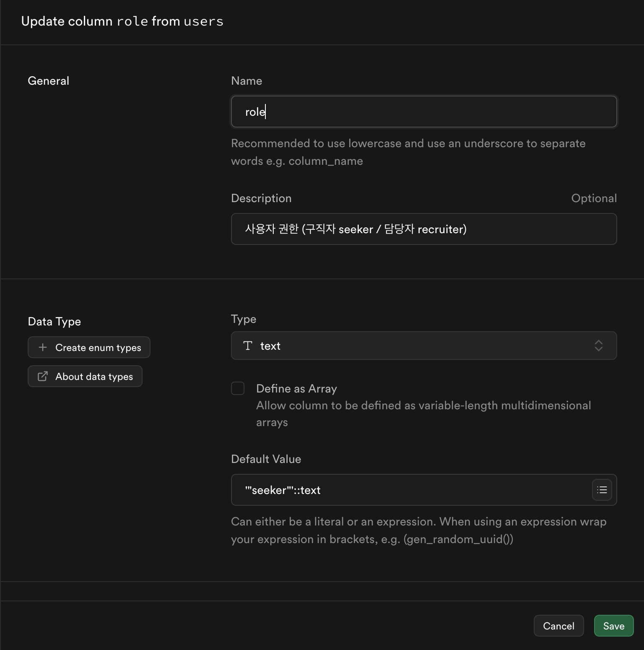Viewport: 644px width, 650px height.
Task: Click the Default Value label
Action: pos(266,459)
